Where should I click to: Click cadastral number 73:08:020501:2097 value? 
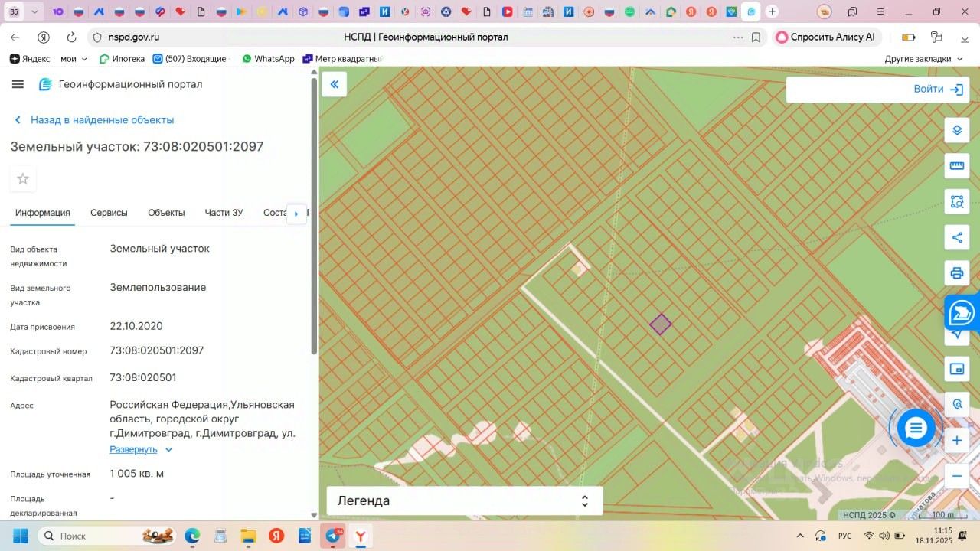(x=157, y=350)
